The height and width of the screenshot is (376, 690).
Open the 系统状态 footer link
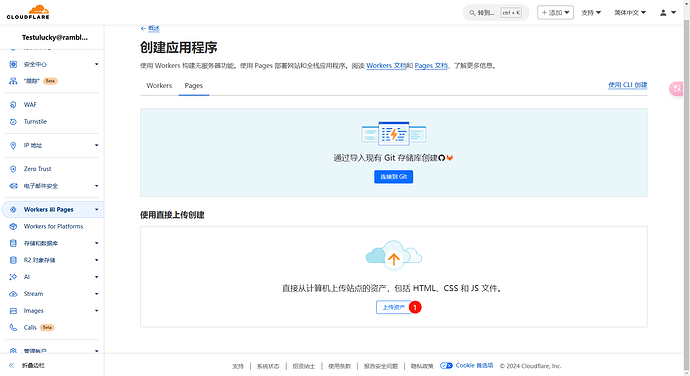point(268,366)
